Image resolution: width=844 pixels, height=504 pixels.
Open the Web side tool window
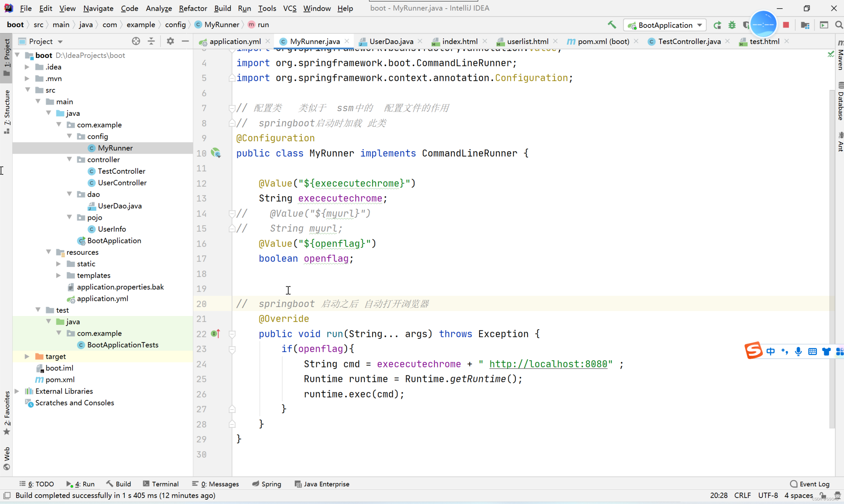(6, 458)
